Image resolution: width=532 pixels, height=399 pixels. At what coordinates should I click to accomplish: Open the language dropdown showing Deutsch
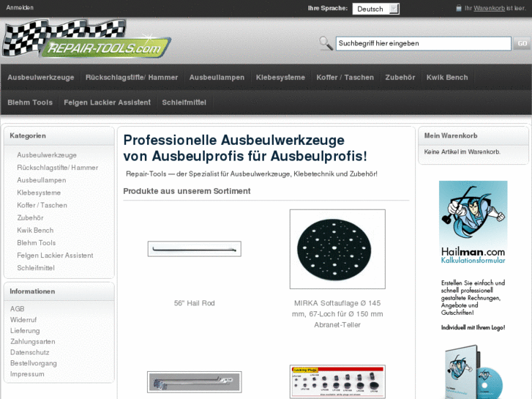tap(375, 9)
